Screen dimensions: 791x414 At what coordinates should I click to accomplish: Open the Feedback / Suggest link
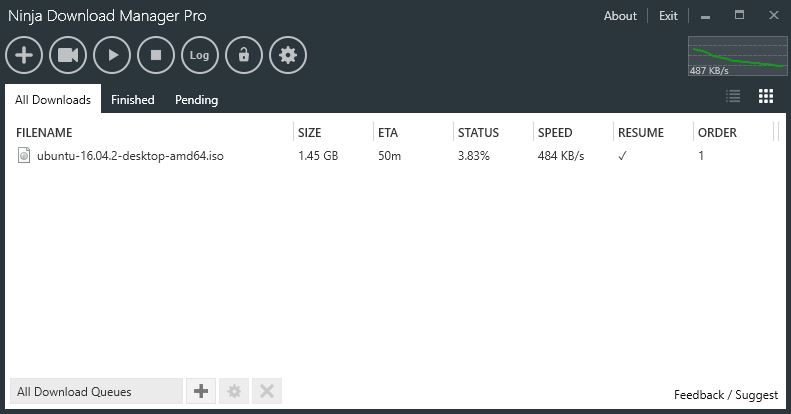tap(725, 395)
